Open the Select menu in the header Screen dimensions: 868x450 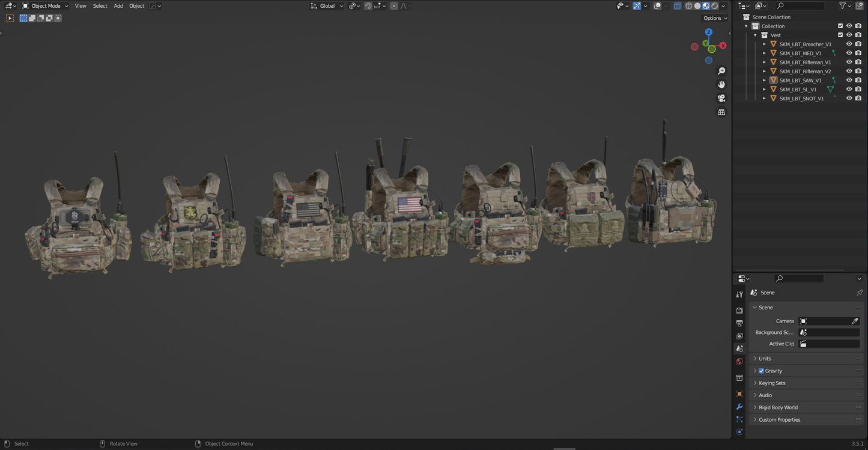coord(100,5)
